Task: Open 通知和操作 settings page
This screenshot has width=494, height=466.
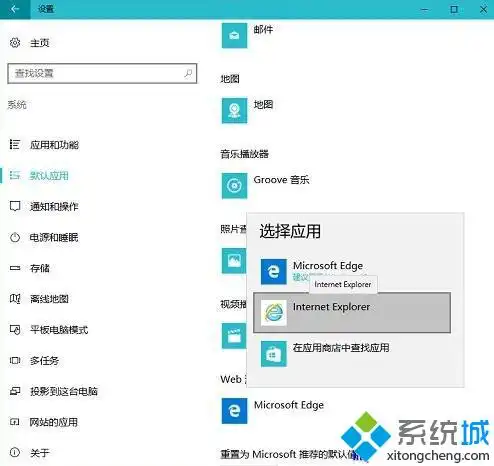Action: 54,207
